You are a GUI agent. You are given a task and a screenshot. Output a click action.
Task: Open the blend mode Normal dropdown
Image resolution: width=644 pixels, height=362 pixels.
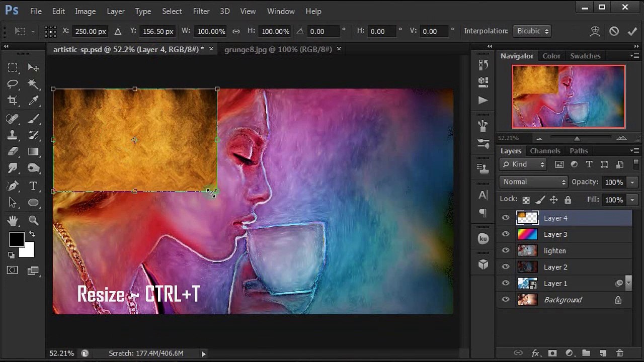coord(533,182)
